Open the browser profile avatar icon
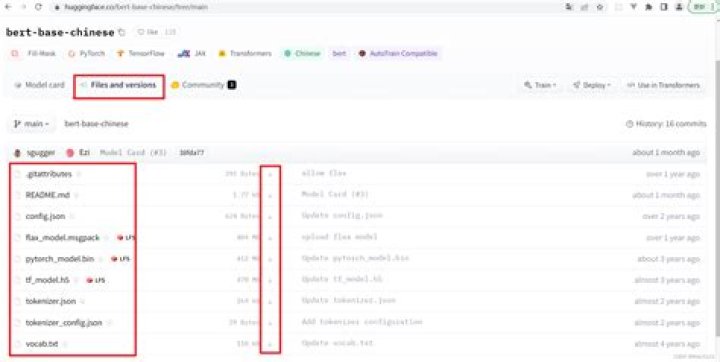 tap(679, 7)
